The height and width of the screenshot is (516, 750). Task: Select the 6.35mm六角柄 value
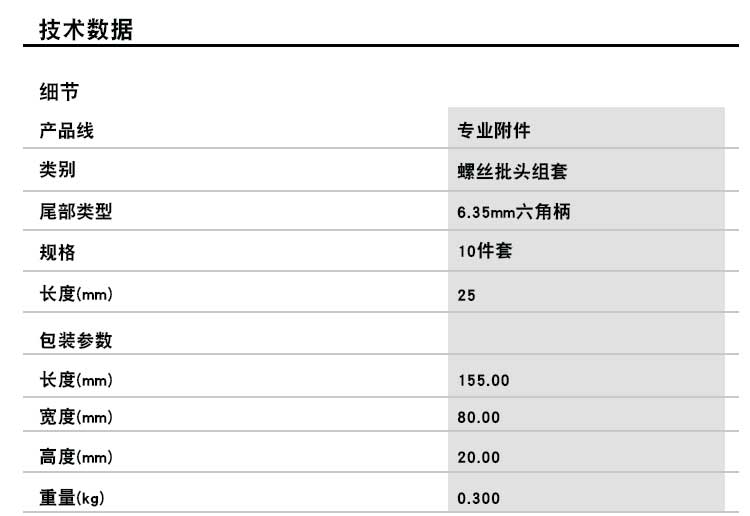point(513,212)
